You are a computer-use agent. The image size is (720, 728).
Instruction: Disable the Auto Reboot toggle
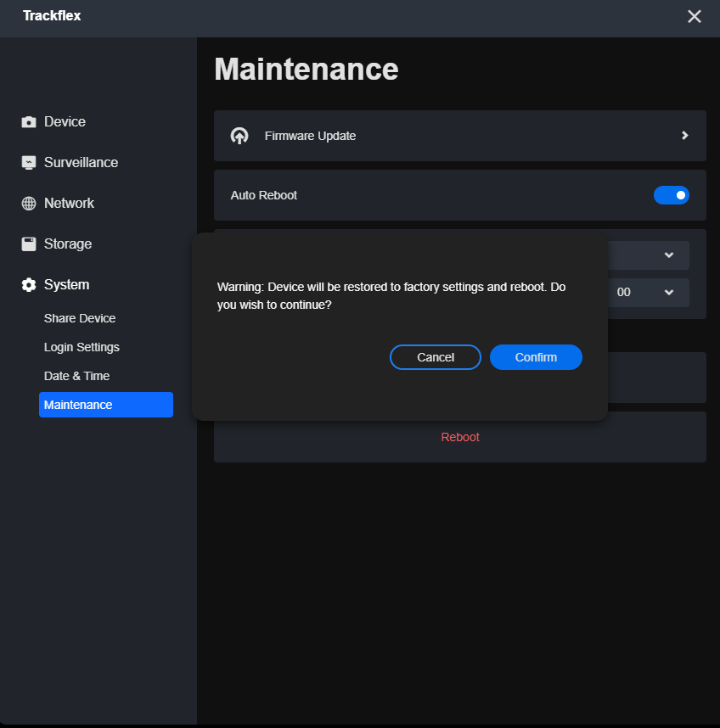(x=672, y=195)
